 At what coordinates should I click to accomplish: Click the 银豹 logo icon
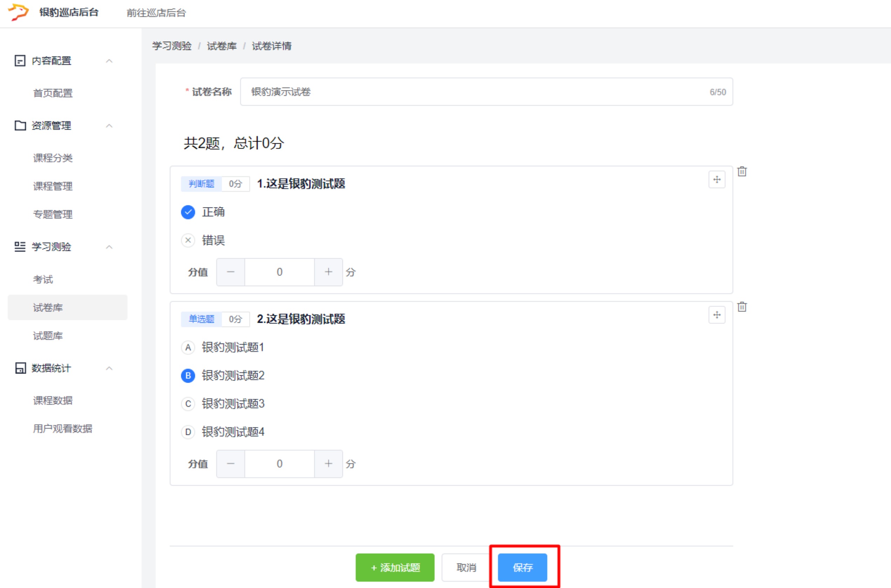(18, 12)
